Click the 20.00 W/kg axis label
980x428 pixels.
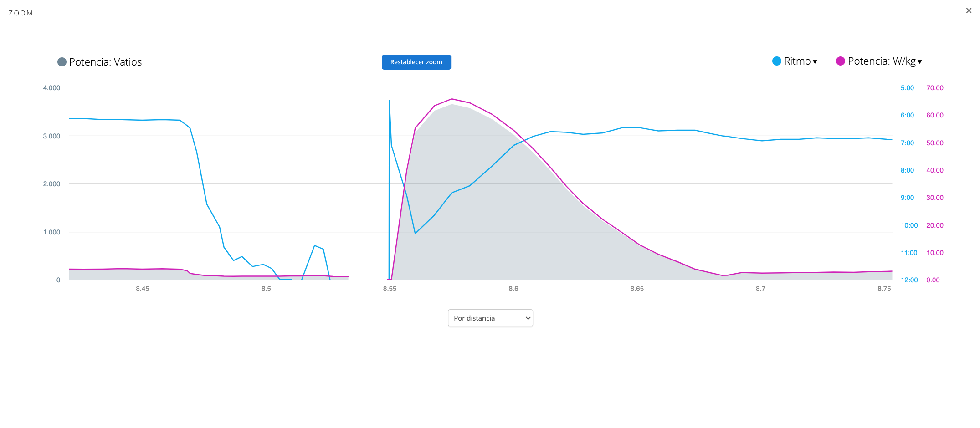click(935, 225)
